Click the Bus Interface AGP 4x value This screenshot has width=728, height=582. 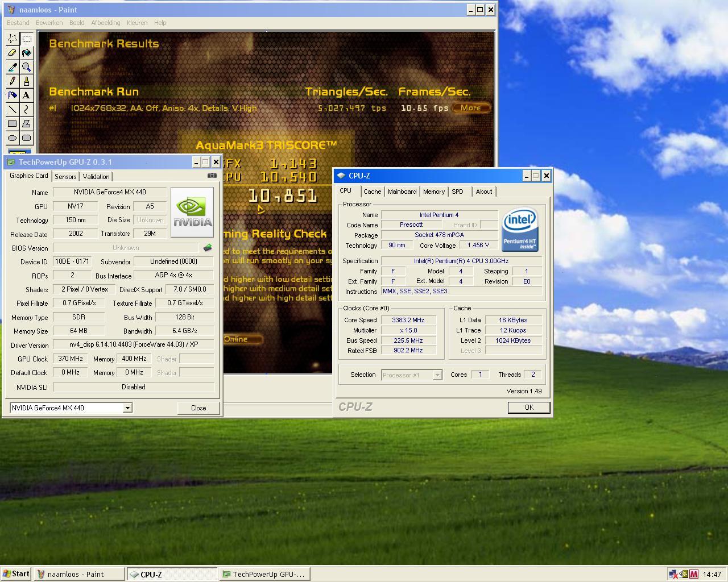173,275
